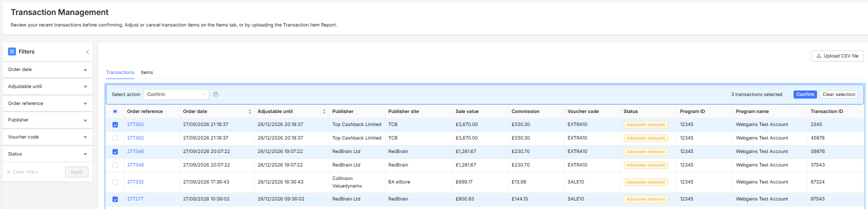Viewport: 868px width, 209px height.
Task: Collapse the Filters panel with the chevron
Action: [87, 52]
